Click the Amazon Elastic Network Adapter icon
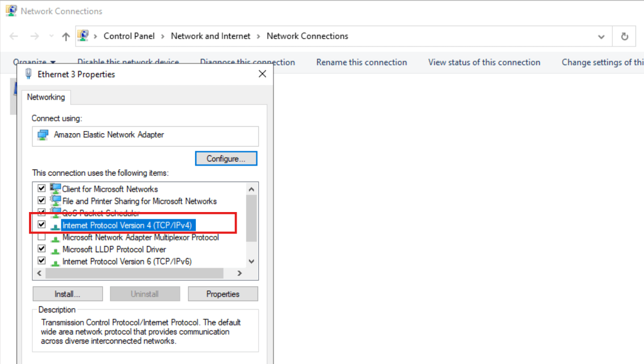 (43, 135)
